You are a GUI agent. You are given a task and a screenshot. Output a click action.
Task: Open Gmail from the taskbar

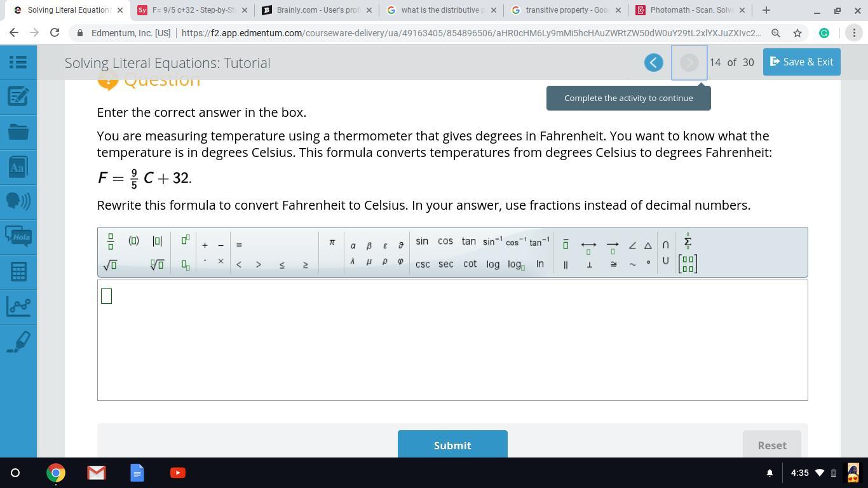point(97,473)
